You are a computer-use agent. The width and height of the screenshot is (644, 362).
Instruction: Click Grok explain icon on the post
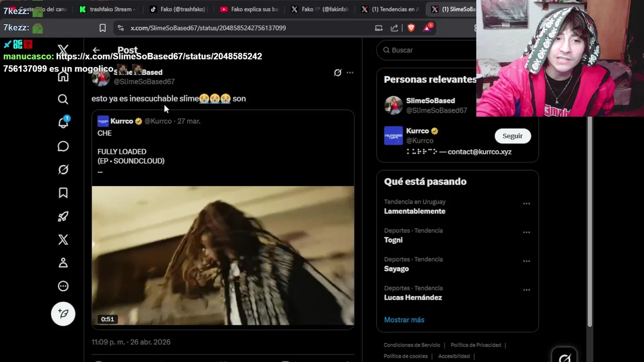338,72
